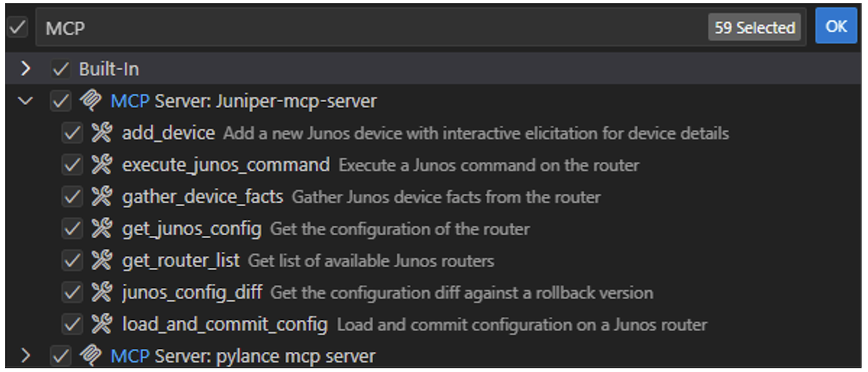Click the tools icon beside gather_device_facts
The image size is (868, 372).
(x=101, y=197)
